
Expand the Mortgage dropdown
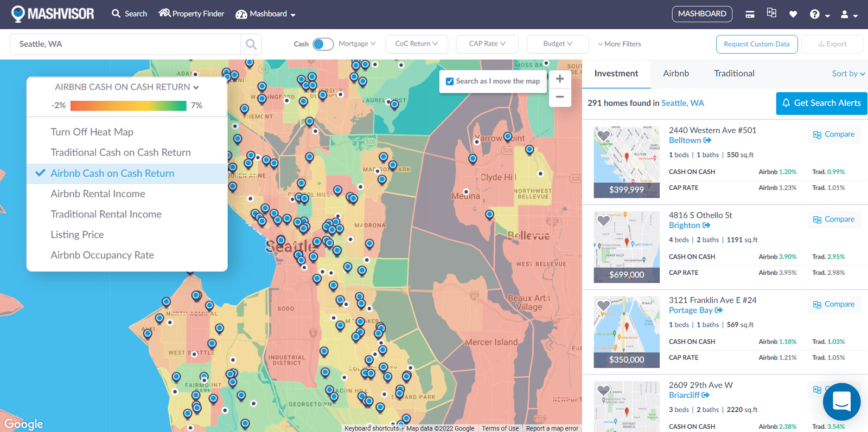click(357, 44)
